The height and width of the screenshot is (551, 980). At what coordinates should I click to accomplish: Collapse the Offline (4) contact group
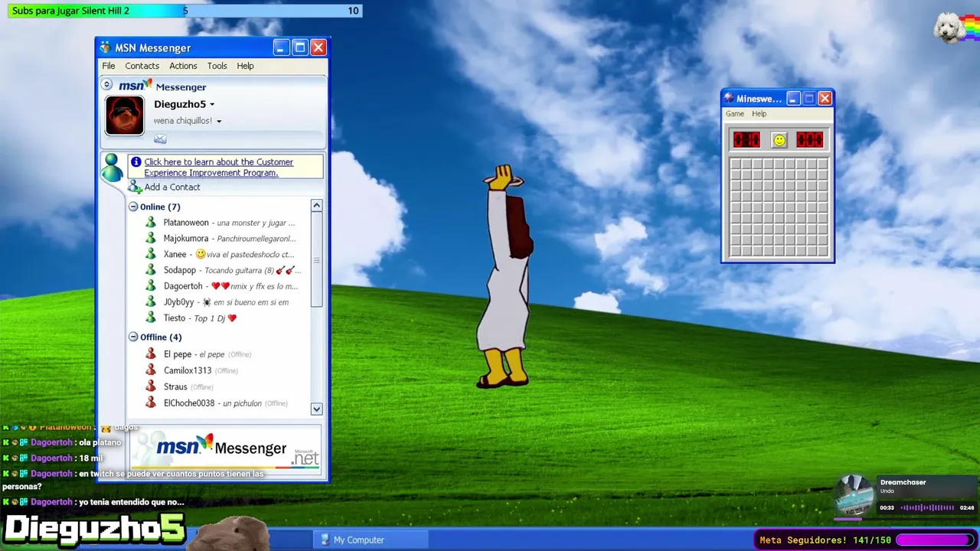click(x=133, y=337)
